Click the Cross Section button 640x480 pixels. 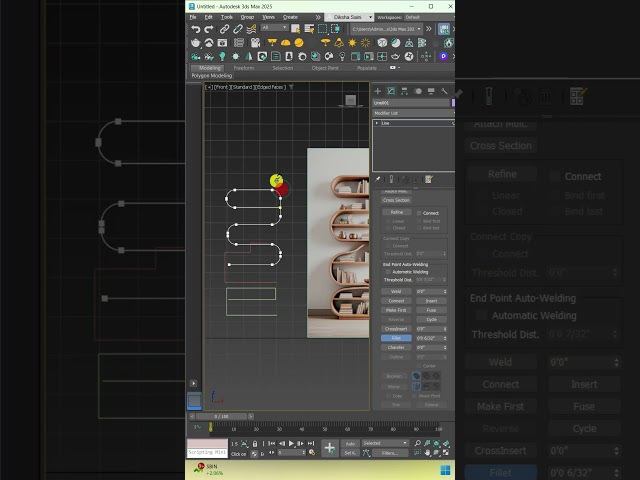[396, 200]
